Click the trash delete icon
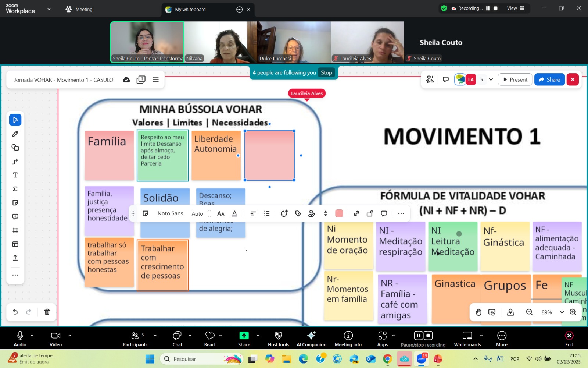Viewport: 588px width, 368px height. (47, 312)
